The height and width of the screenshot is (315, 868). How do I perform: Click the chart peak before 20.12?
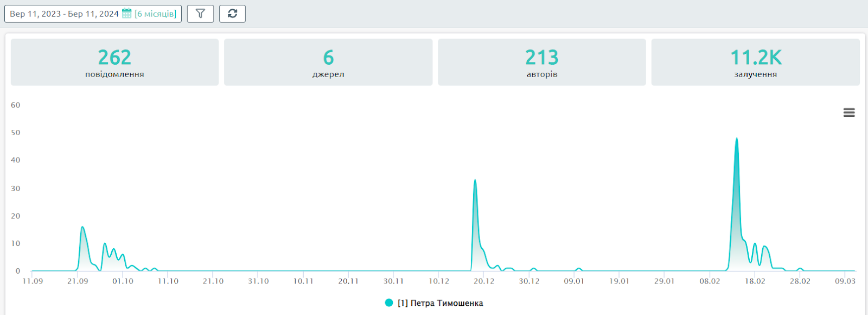pyautogui.click(x=475, y=180)
